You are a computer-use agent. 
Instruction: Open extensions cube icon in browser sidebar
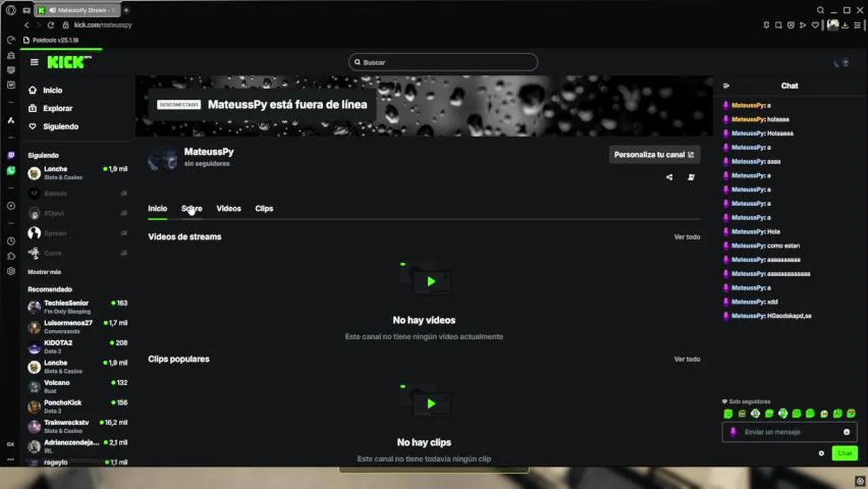(x=11, y=256)
